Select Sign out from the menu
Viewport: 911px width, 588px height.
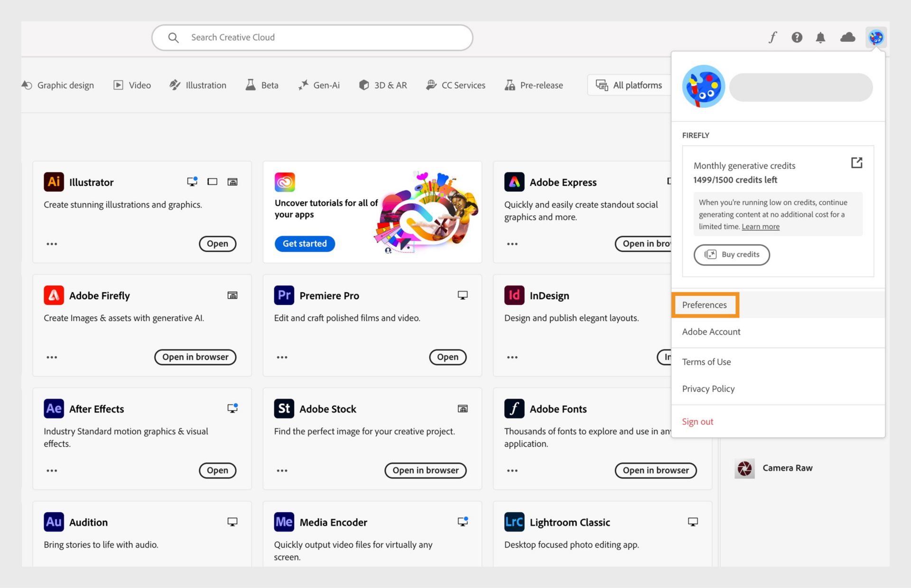[698, 421]
